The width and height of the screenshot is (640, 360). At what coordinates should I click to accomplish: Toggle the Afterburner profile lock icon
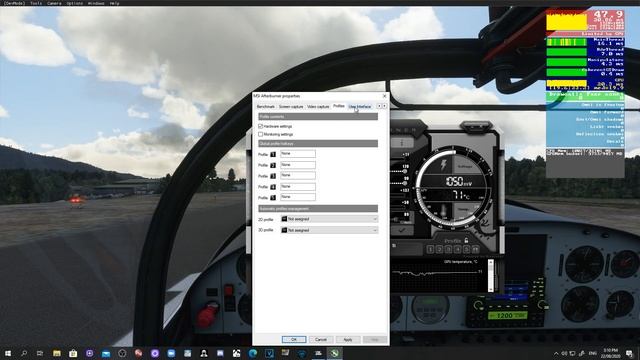466,240
